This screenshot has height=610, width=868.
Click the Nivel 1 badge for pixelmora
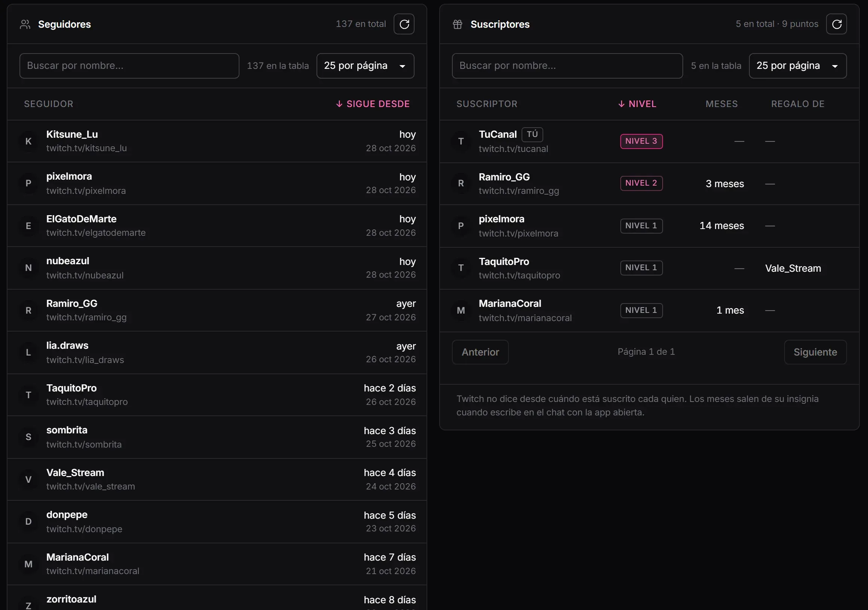click(641, 226)
